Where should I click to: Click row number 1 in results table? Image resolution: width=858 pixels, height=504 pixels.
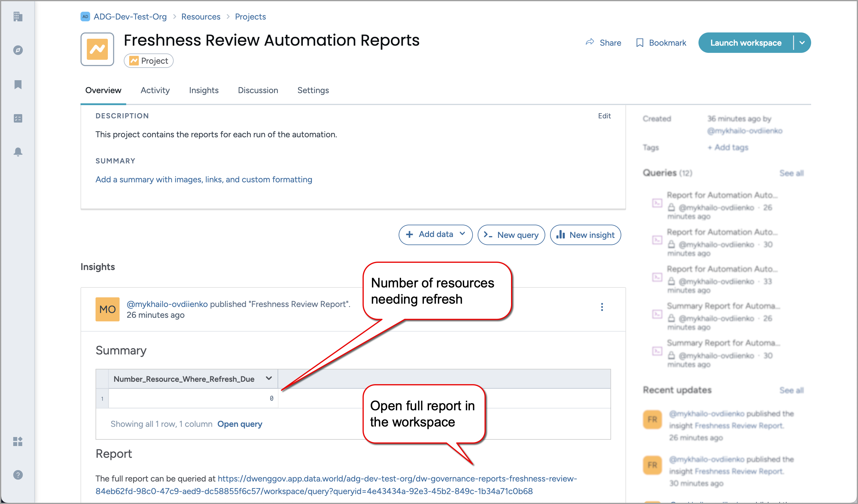pos(102,399)
